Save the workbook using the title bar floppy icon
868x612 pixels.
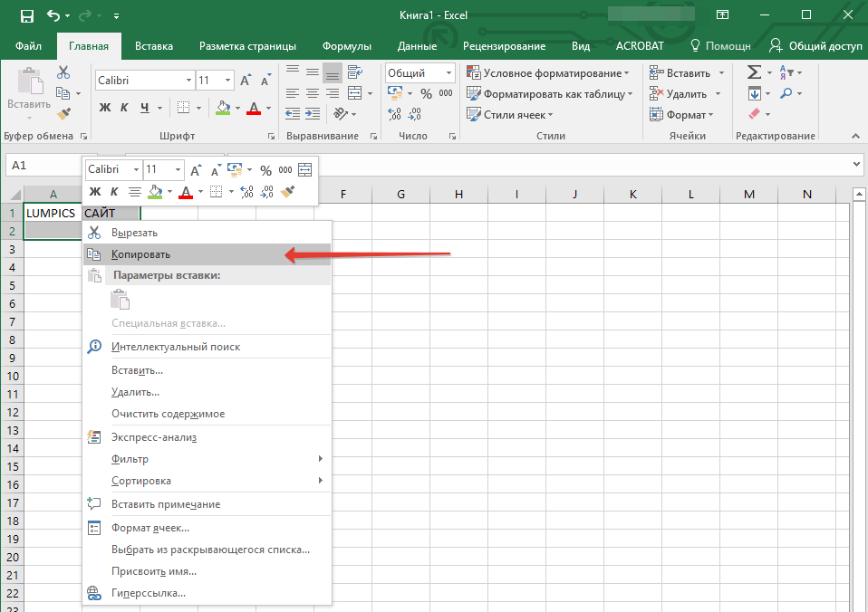click(26, 15)
